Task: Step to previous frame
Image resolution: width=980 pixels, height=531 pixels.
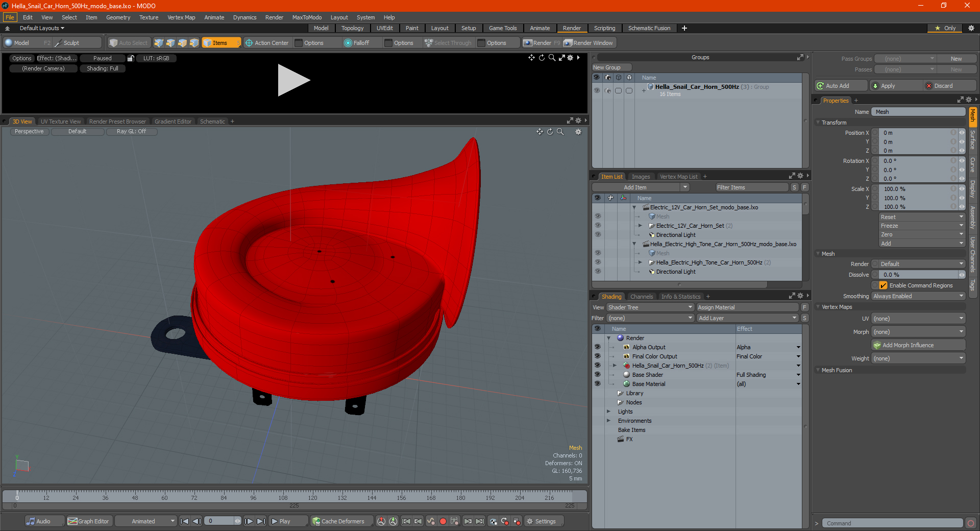Action: coord(197,521)
